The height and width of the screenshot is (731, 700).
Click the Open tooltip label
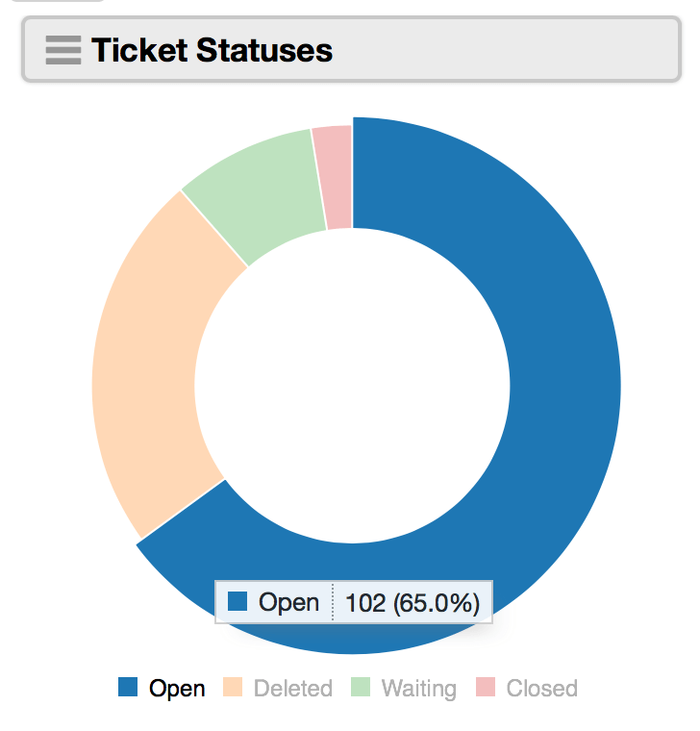[288, 602]
